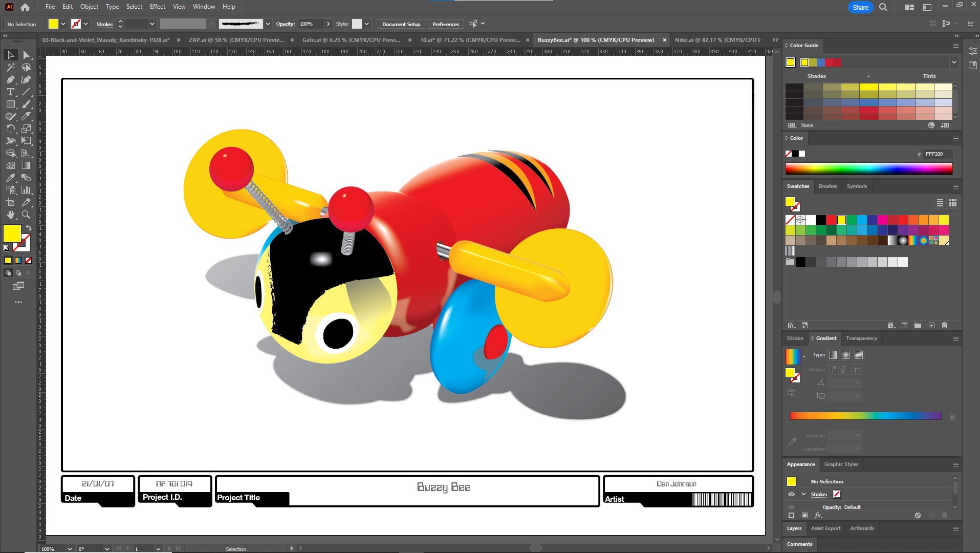Screen dimensions: 980x553
Task: Select the Direct Selection tool
Action: pyautogui.click(x=26, y=55)
